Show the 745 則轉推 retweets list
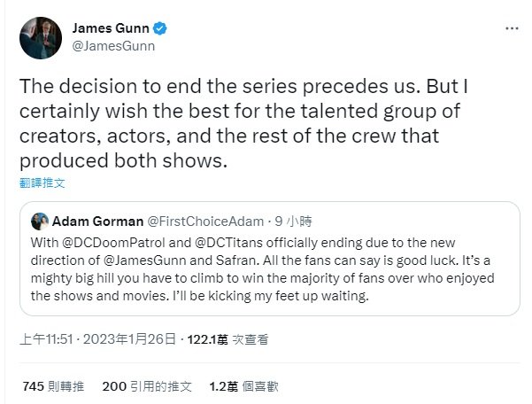Viewport: 532px width, 404px height. 52,386
